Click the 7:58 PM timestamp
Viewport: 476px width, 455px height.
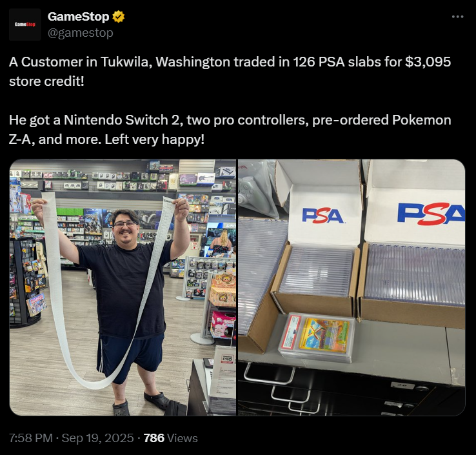point(31,438)
